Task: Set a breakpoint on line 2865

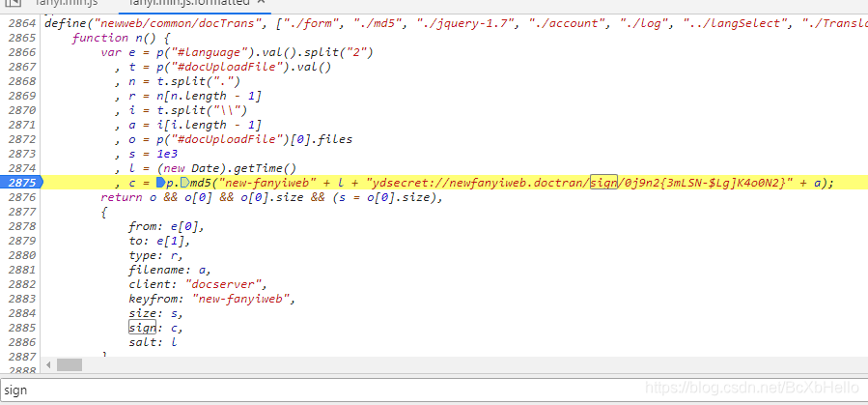Action: point(21,38)
